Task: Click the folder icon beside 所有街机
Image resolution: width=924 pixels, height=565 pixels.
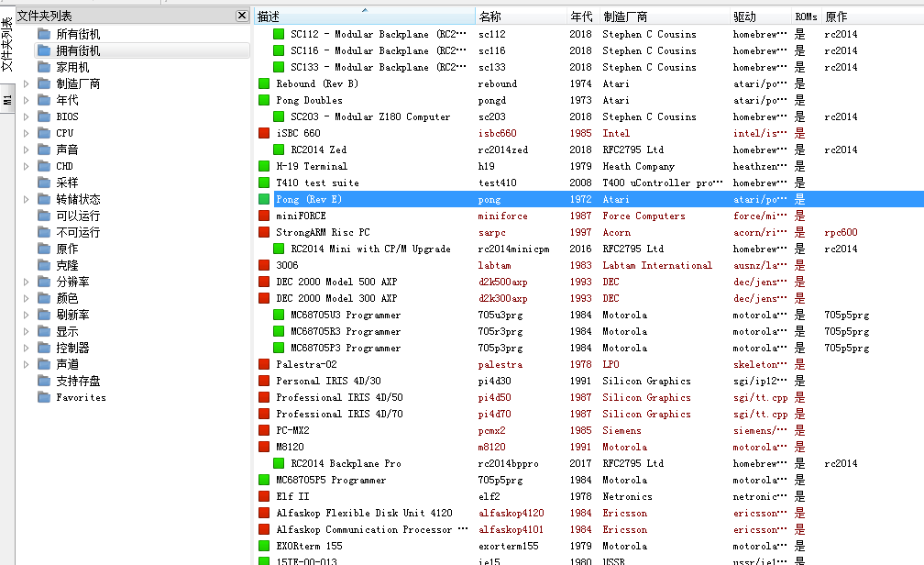Action: tap(44, 34)
